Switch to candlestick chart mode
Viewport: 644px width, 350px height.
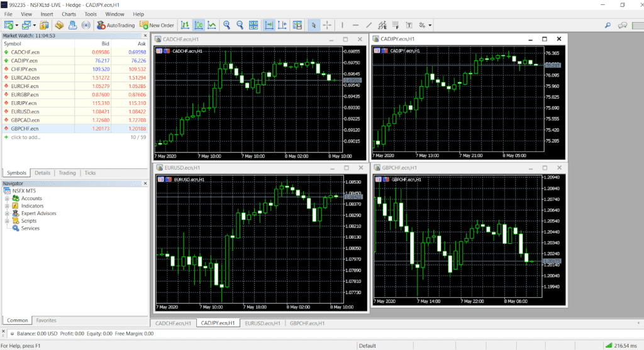[x=198, y=25]
